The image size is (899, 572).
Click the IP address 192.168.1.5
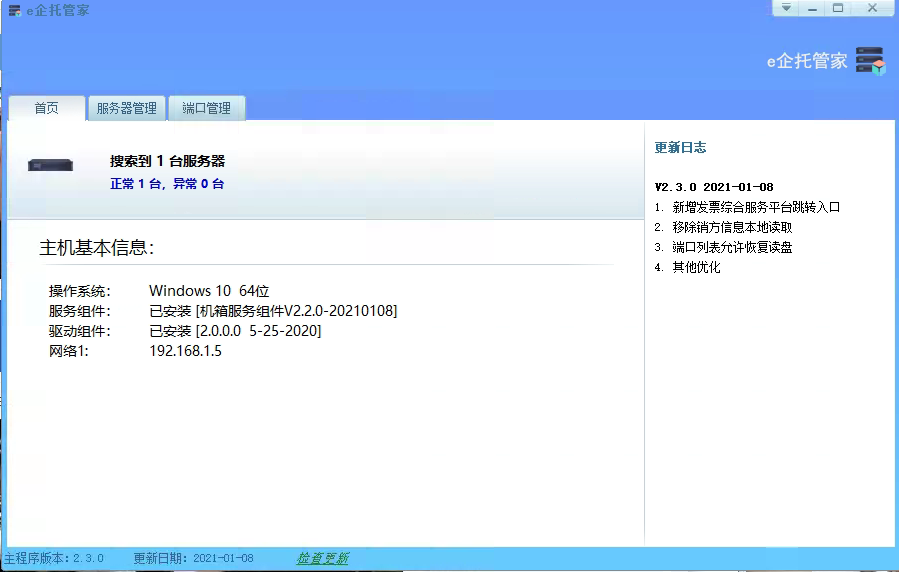pyautogui.click(x=185, y=351)
